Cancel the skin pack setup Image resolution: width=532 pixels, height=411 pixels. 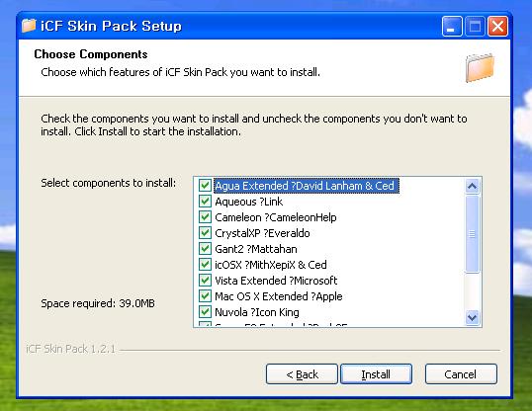461,374
